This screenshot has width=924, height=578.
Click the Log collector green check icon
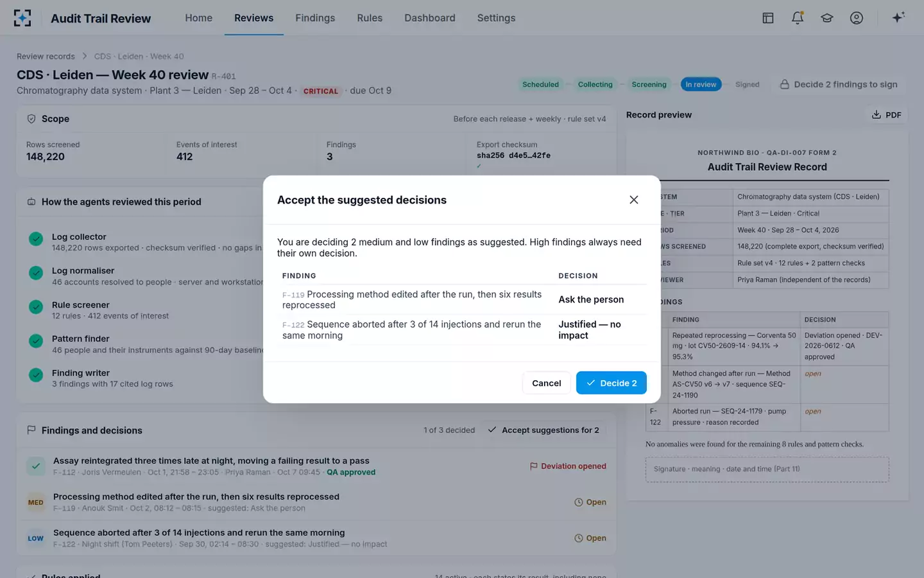coord(36,239)
